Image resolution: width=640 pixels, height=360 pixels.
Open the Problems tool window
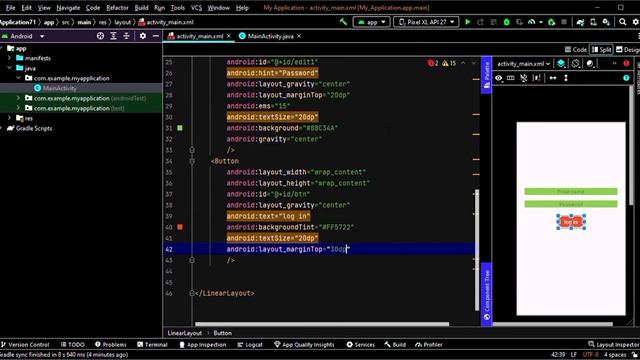point(111,344)
